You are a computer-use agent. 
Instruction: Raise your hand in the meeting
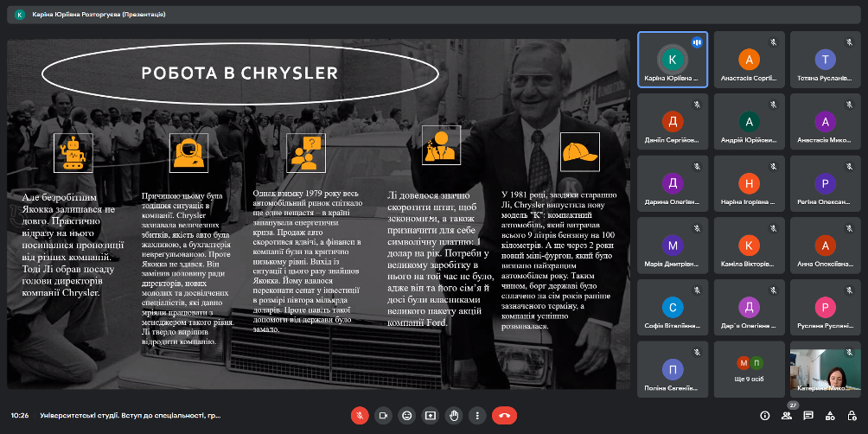point(454,415)
